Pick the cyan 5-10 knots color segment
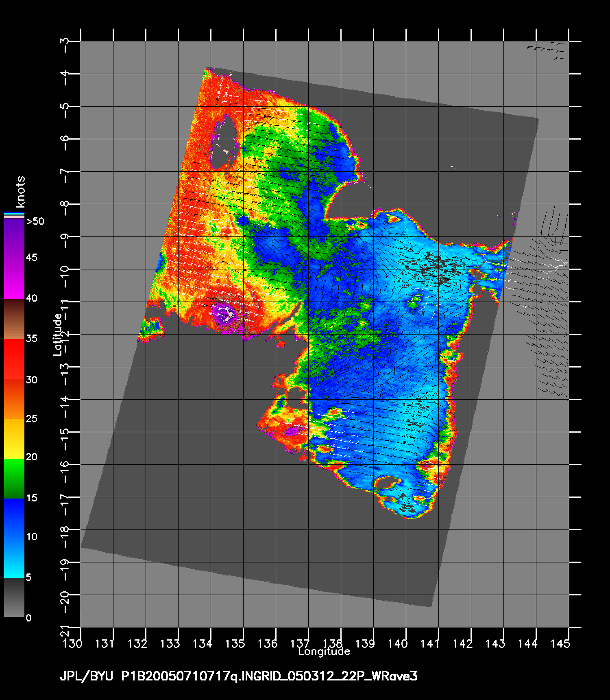Viewport: 610px width, 700px height. pyautogui.click(x=14, y=558)
